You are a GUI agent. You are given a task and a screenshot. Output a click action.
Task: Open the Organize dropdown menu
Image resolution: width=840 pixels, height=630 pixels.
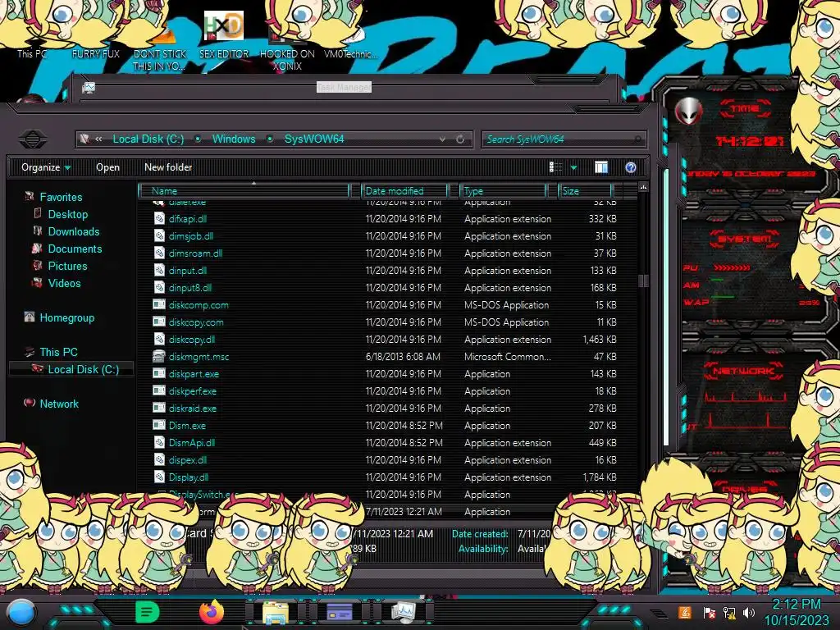[x=46, y=167]
